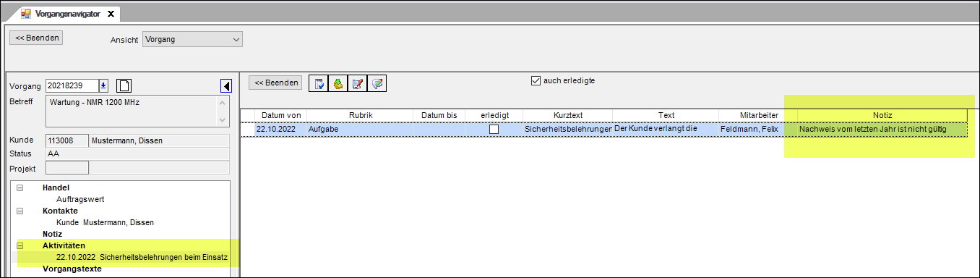980x278 pixels.
Task: Open the Ansicht dropdown showing Vorgang
Action: pos(192,39)
